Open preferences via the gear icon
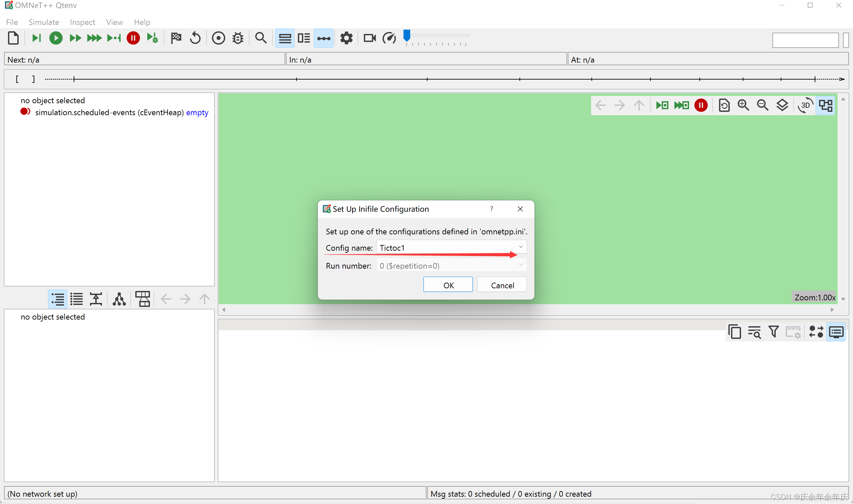Viewport: 853px width, 504px height. tap(346, 38)
